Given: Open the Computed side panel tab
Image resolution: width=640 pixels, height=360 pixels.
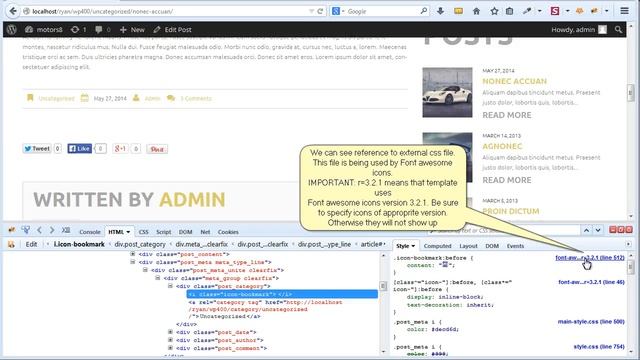Looking at the screenshot, I should point(437,246).
